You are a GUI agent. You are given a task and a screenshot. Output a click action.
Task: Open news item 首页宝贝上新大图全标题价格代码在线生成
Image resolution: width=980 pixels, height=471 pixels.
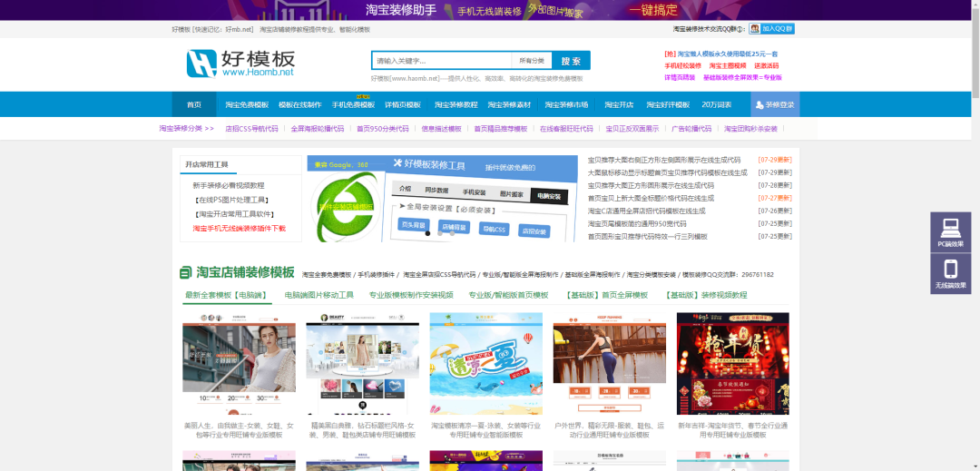click(x=651, y=198)
